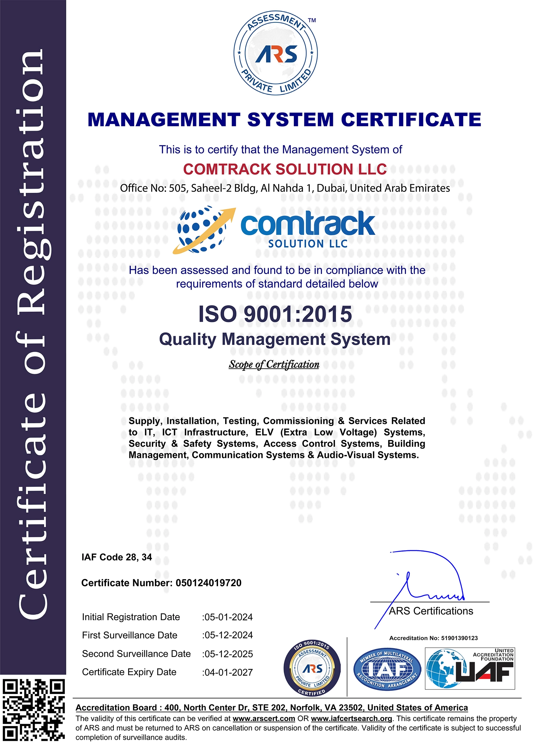Click the IAF Code 28, 34 text
Image resolution: width=535 pixels, height=756 pixels.
[x=117, y=557]
